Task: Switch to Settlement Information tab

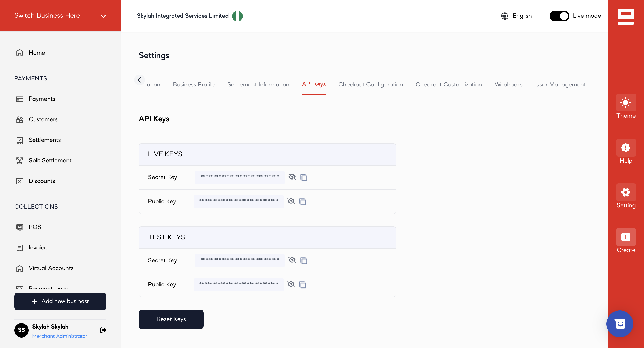Action: point(258,84)
